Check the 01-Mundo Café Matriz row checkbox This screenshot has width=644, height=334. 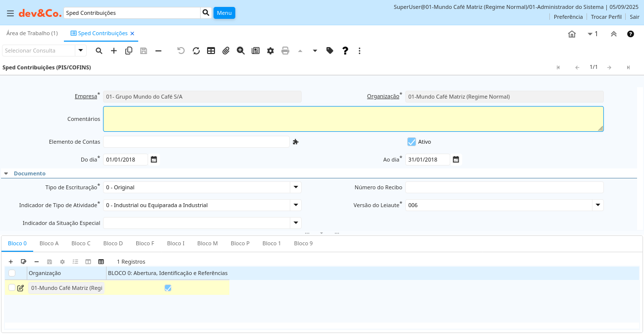12,287
